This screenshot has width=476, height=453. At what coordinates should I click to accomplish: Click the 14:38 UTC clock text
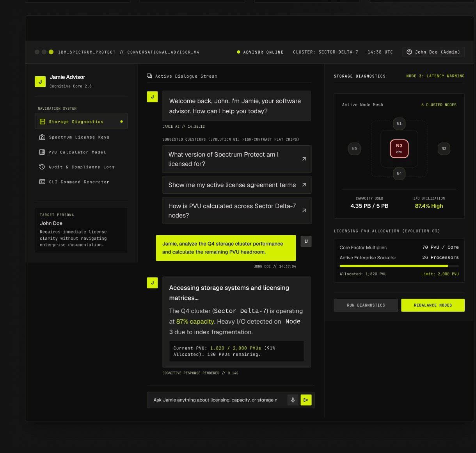[x=380, y=52]
